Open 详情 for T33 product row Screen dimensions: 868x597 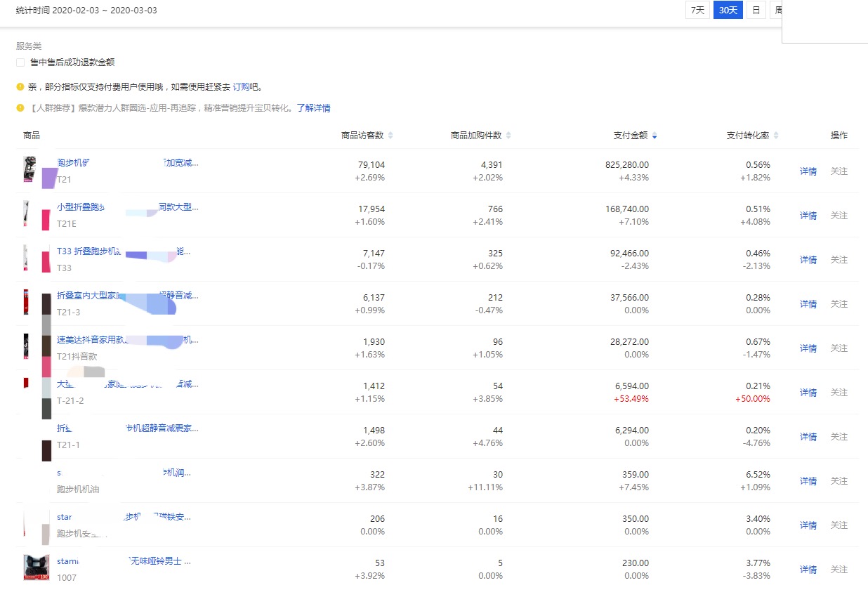point(808,260)
